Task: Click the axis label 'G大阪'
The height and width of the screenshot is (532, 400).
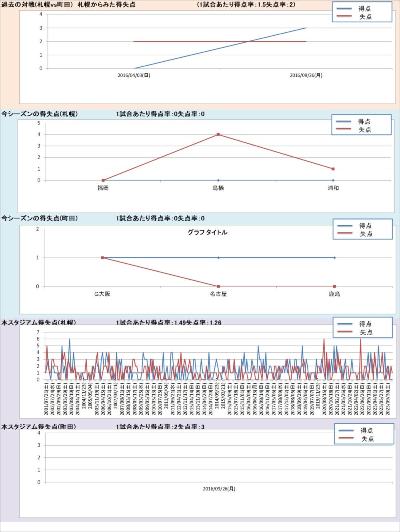Action: coord(102,294)
